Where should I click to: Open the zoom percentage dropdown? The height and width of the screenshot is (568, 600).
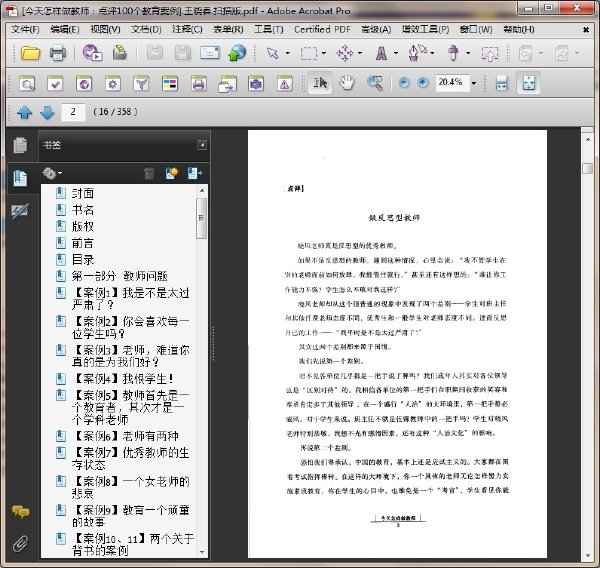tap(474, 83)
